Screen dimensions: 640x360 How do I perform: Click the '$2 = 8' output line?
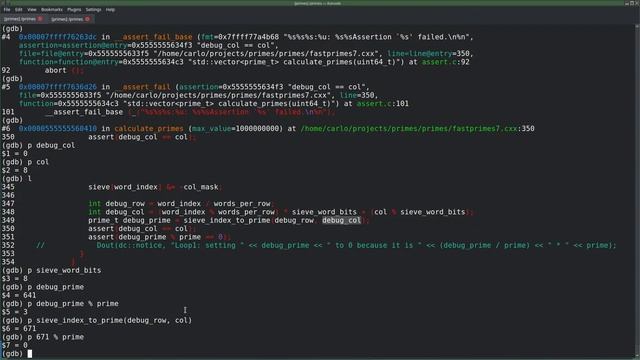point(15,170)
